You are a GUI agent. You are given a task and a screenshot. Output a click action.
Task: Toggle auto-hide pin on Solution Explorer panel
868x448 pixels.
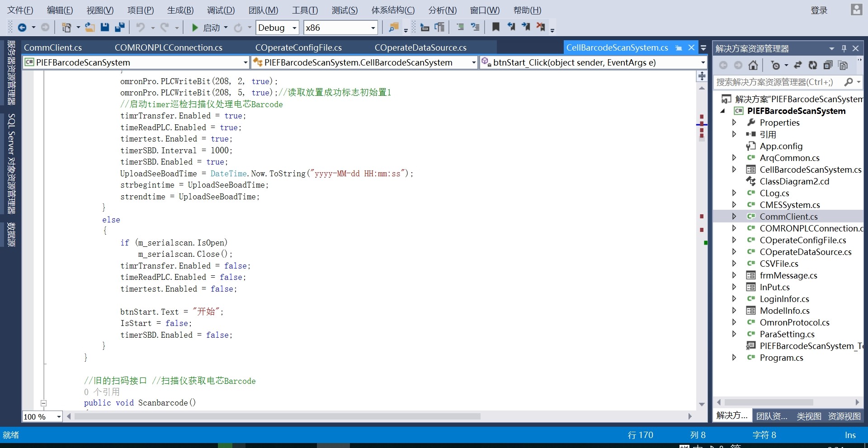click(844, 48)
